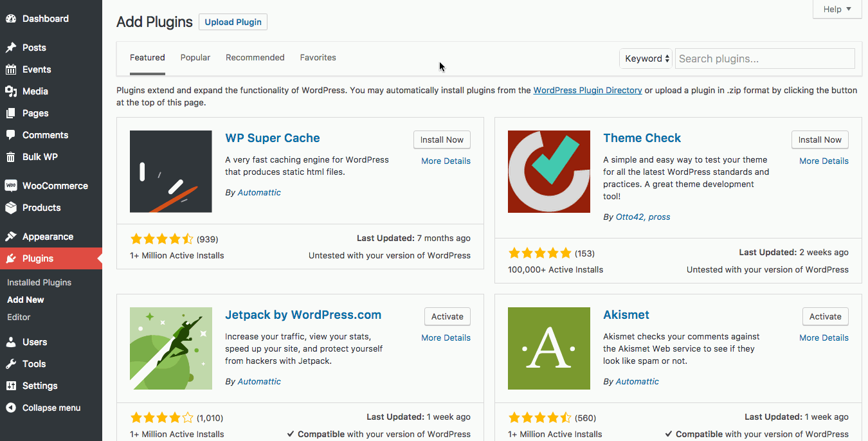
Task: Click the Plugins plug icon
Action: (11, 258)
